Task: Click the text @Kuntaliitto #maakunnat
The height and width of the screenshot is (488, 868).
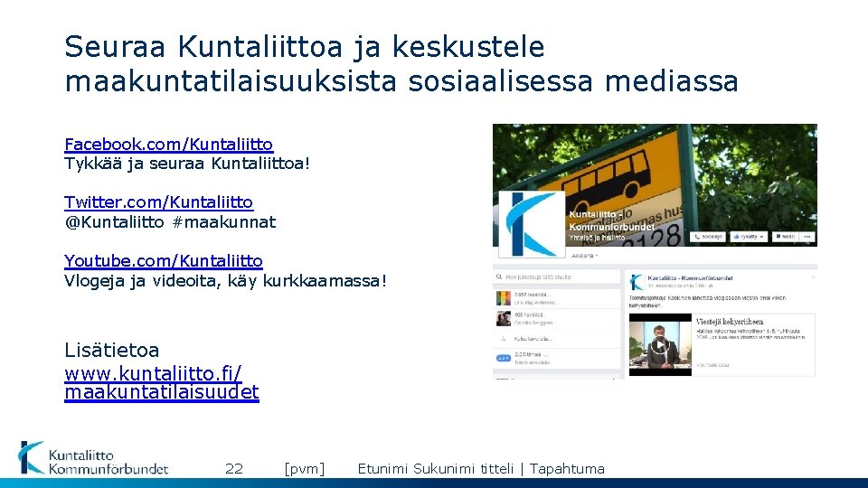Action: pos(170,222)
